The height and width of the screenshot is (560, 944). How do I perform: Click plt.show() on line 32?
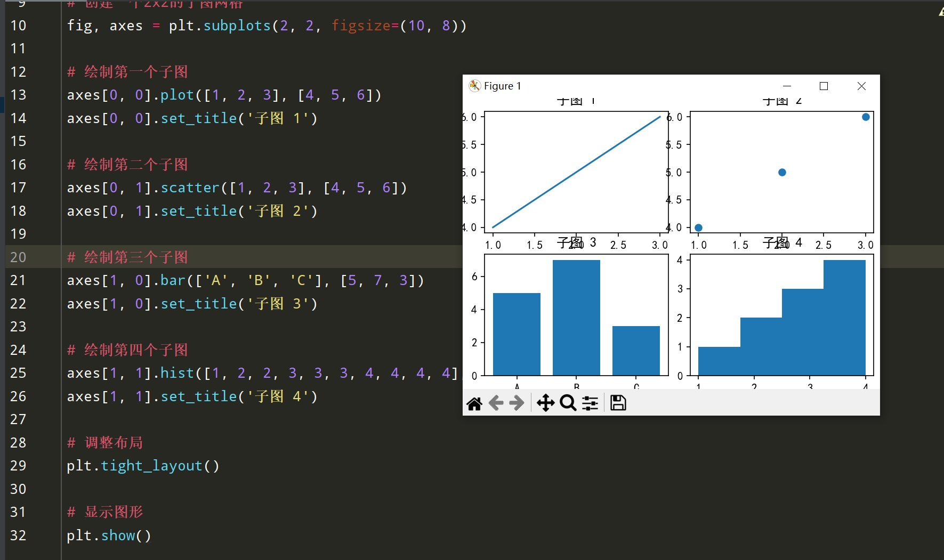coord(109,535)
